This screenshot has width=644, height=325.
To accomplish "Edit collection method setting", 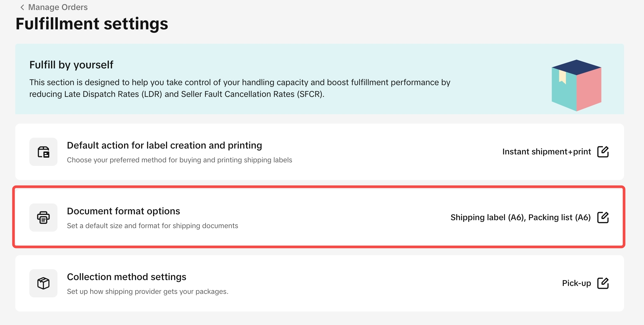I will tap(603, 283).
